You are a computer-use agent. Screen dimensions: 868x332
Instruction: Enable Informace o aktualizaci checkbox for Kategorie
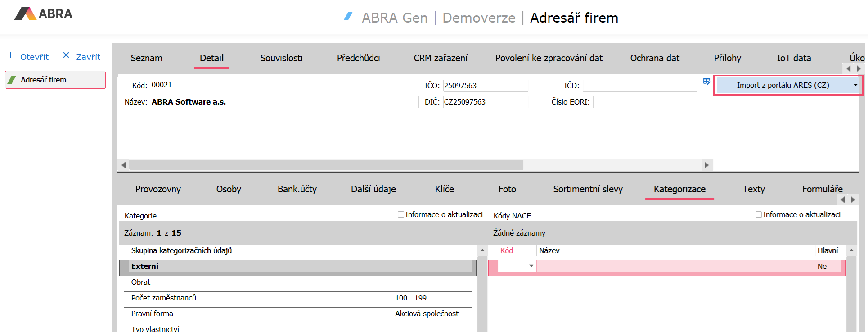click(400, 214)
